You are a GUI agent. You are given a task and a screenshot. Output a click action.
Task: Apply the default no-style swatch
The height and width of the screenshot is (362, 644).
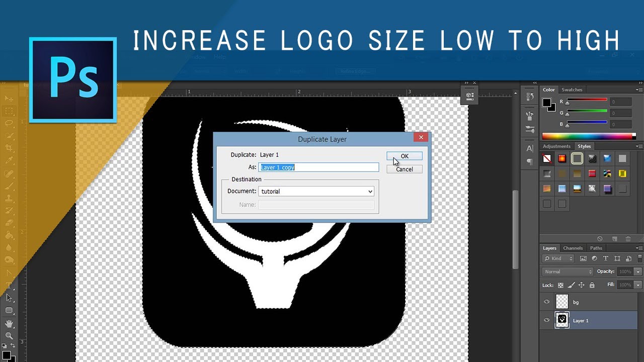(x=547, y=159)
